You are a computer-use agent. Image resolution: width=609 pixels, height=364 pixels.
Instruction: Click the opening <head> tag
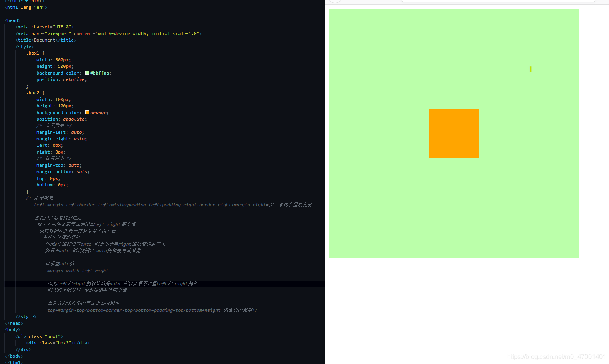pyautogui.click(x=13, y=20)
